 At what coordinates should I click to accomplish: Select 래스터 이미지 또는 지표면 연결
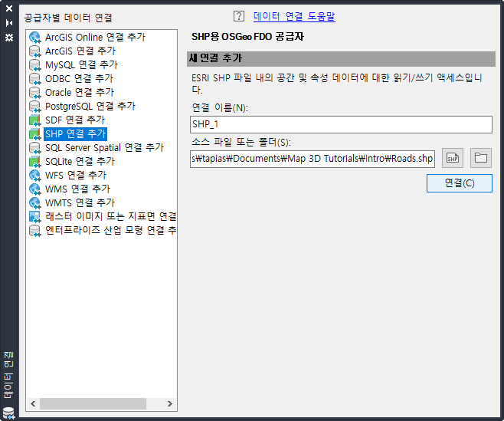110,217
